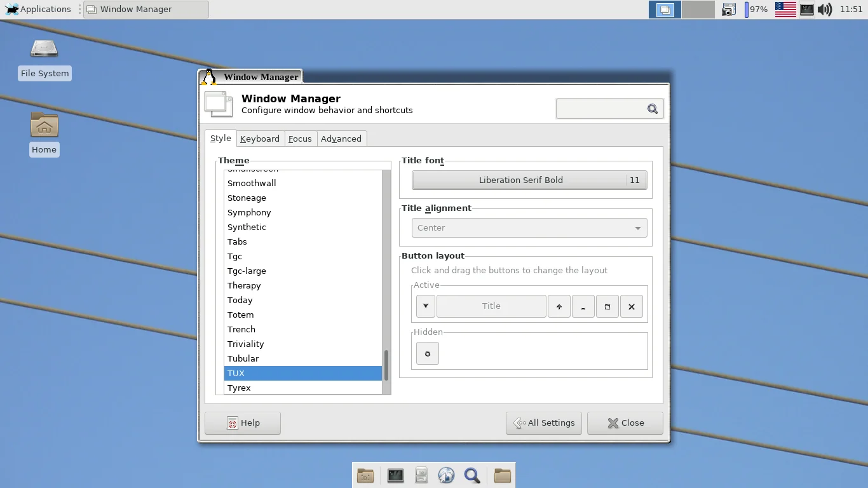868x488 pixels.
Task: Select the Therapy theme
Action: click(x=303, y=285)
